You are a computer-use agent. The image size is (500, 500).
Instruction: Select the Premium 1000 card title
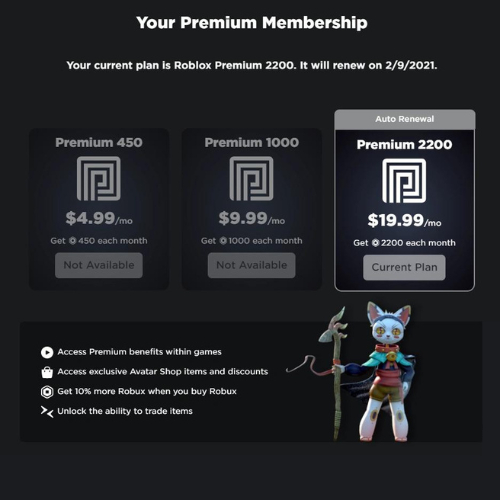252,142
